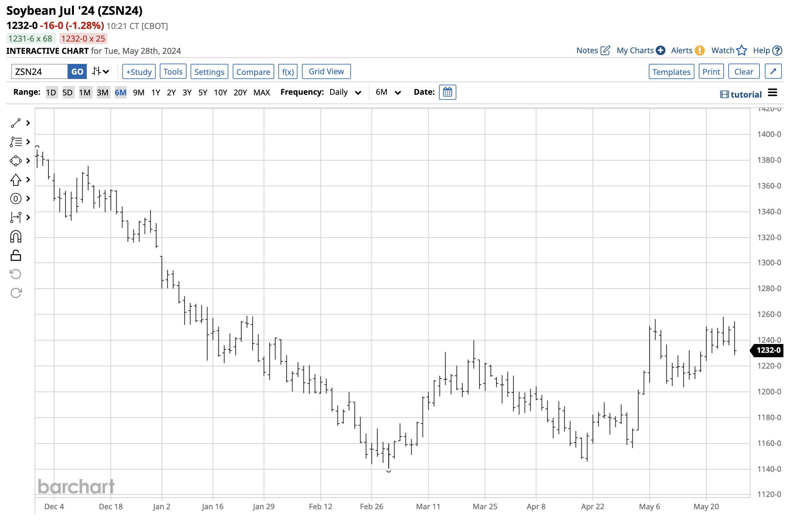812x530 pixels.
Task: Clear the chart
Action: coord(744,72)
